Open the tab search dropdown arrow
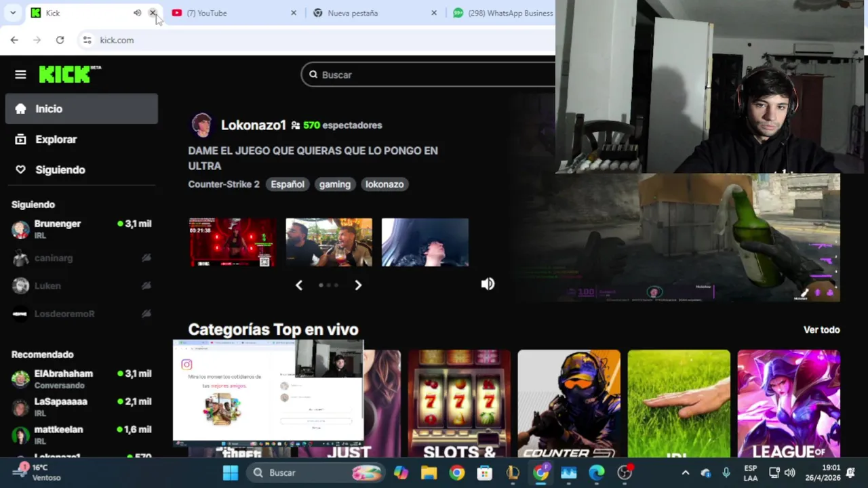The height and width of the screenshot is (488, 868). 12,13
